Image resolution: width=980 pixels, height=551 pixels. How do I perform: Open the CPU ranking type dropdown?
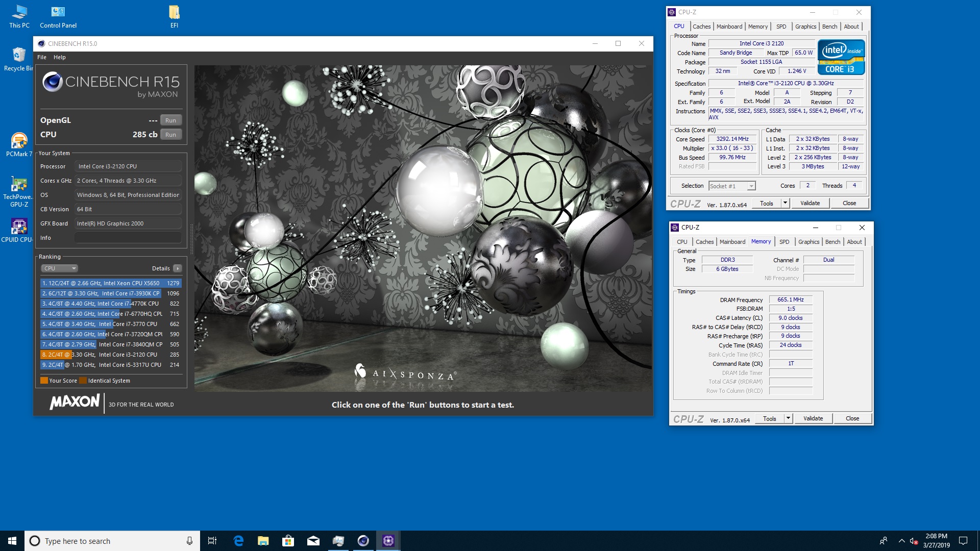(59, 268)
